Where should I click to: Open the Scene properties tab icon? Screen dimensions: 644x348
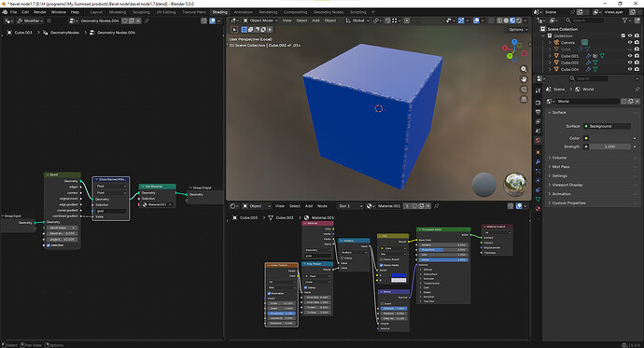(x=538, y=131)
